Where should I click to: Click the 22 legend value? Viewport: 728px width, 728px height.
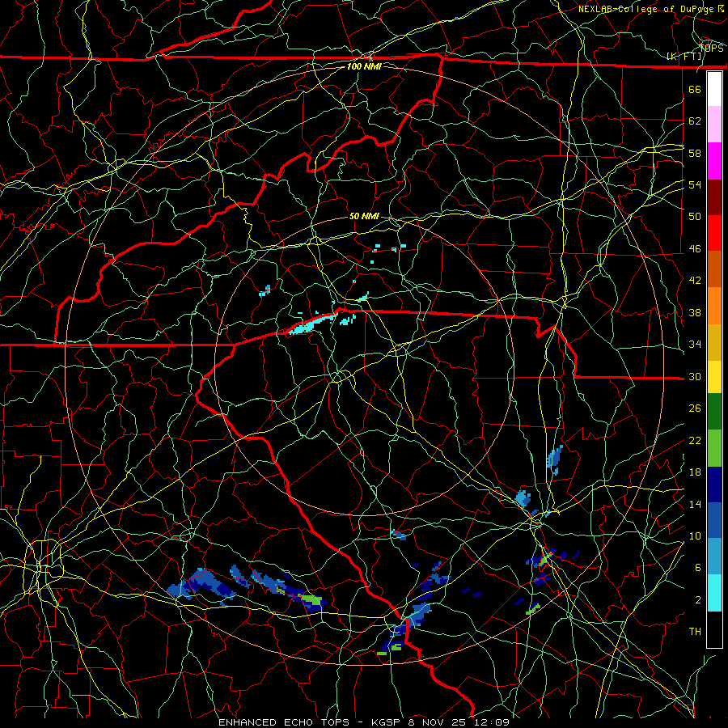pos(695,440)
